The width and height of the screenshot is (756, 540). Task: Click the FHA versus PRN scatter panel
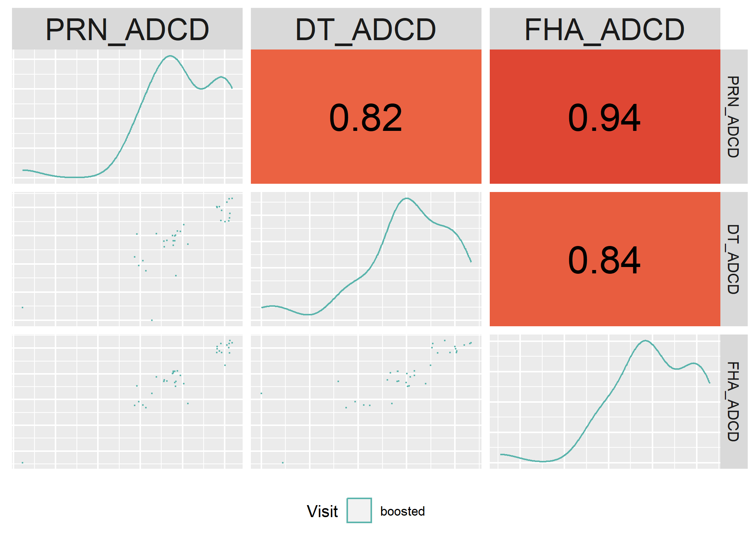pyautogui.click(x=127, y=402)
